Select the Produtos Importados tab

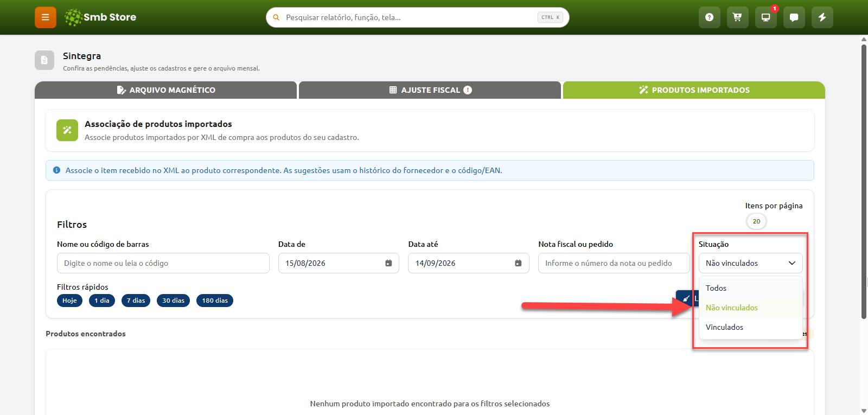click(x=694, y=90)
